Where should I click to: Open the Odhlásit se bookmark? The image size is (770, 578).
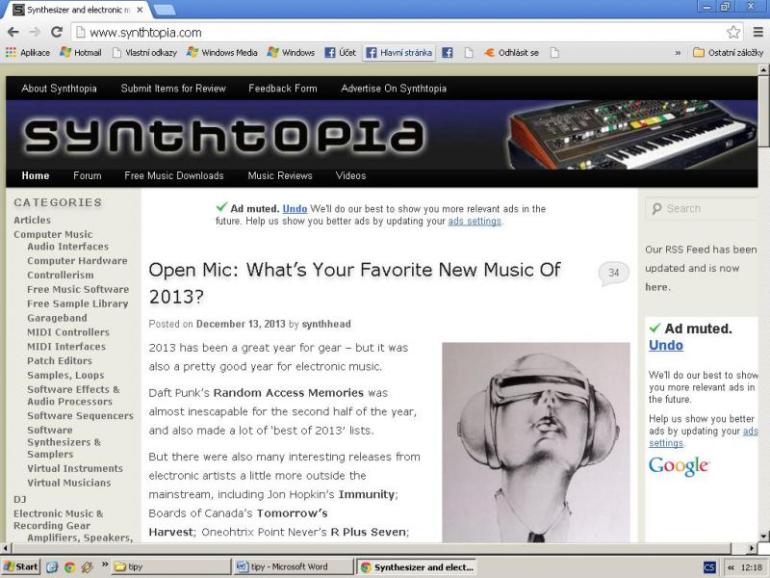coord(511,53)
